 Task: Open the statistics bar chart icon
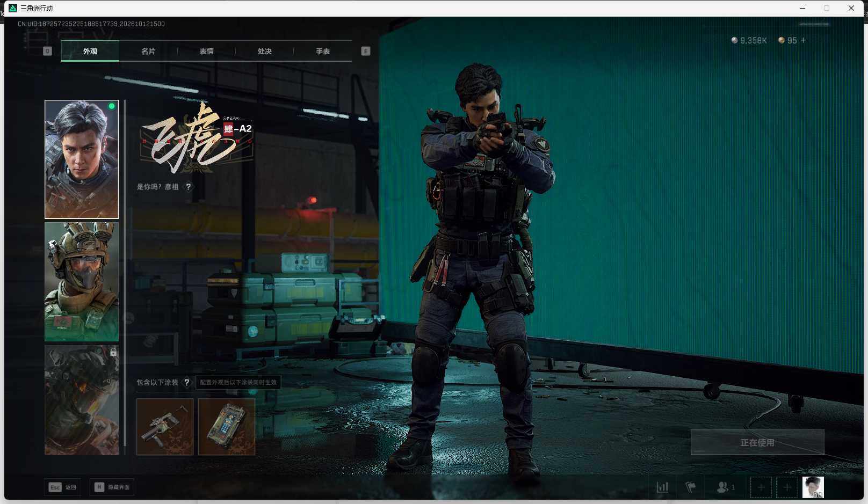(662, 487)
